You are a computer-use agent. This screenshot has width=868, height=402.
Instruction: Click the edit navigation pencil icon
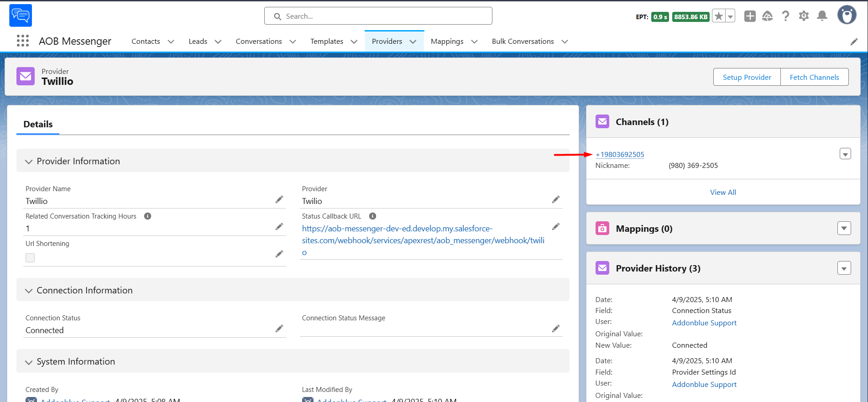[854, 42]
